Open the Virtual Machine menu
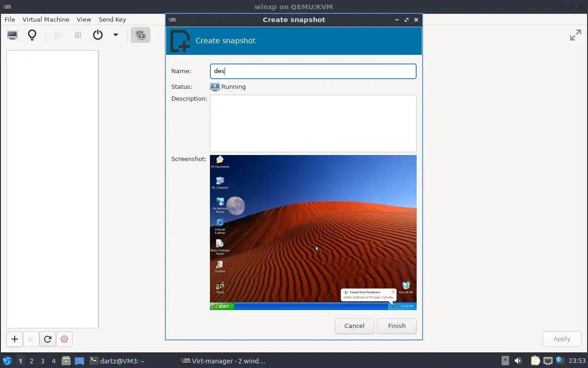Image resolution: width=588 pixels, height=368 pixels. pos(46,19)
